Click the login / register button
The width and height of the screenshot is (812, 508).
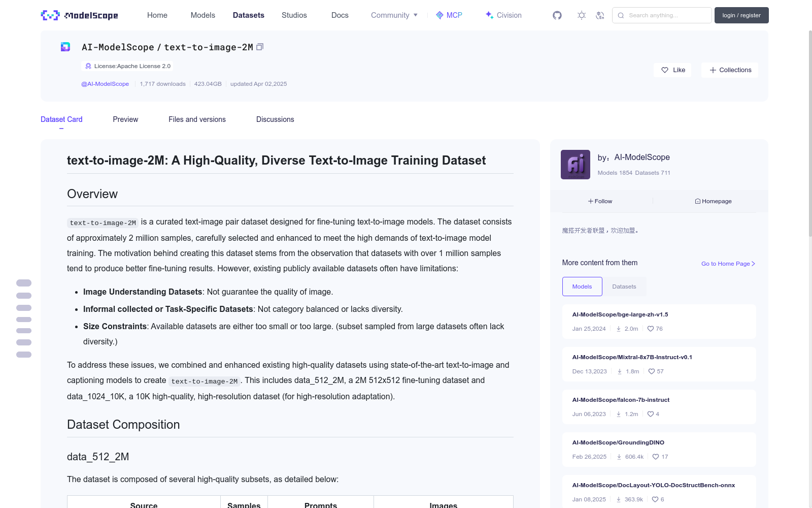click(741, 15)
